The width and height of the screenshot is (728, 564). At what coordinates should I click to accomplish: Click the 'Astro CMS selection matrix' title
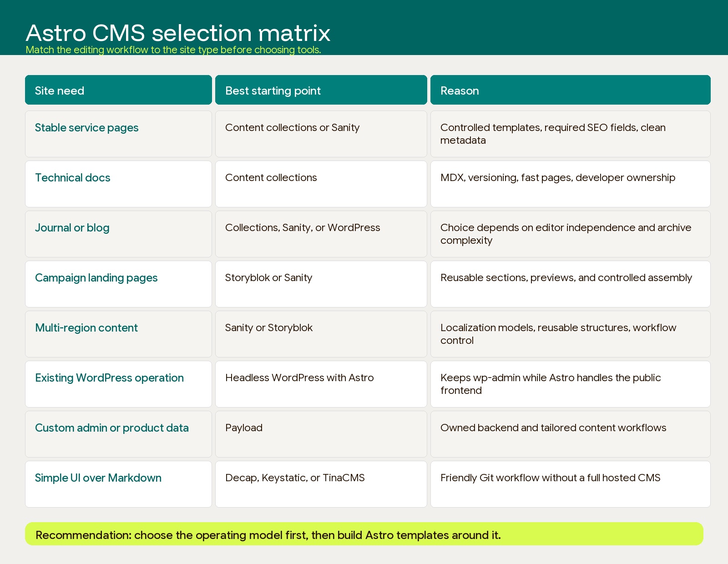click(178, 33)
